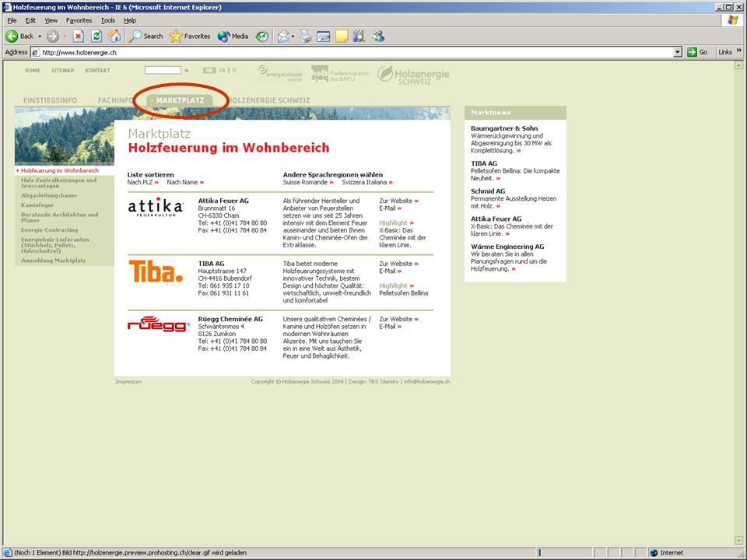Image resolution: width=747 pixels, height=560 pixels.
Task: Expand the address bar dropdown
Action: (678, 52)
